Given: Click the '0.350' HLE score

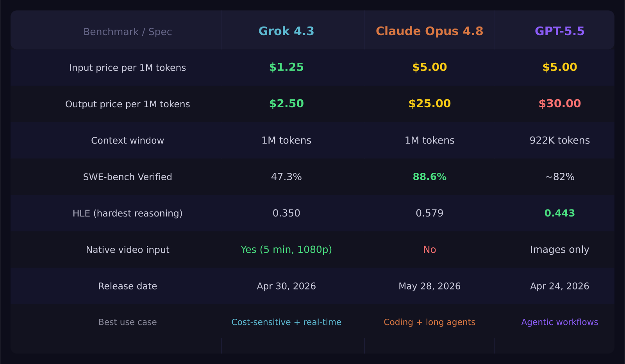Looking at the screenshot, I should click(x=286, y=213).
